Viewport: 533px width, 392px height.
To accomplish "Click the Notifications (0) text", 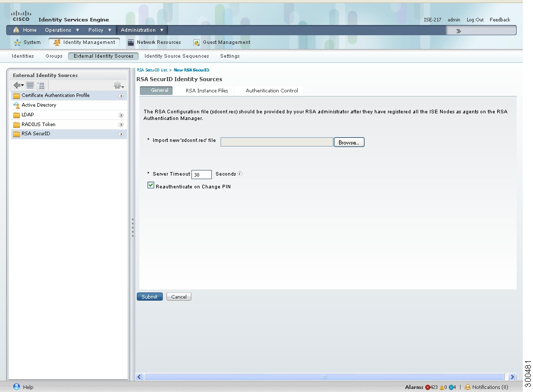I will point(490,387).
